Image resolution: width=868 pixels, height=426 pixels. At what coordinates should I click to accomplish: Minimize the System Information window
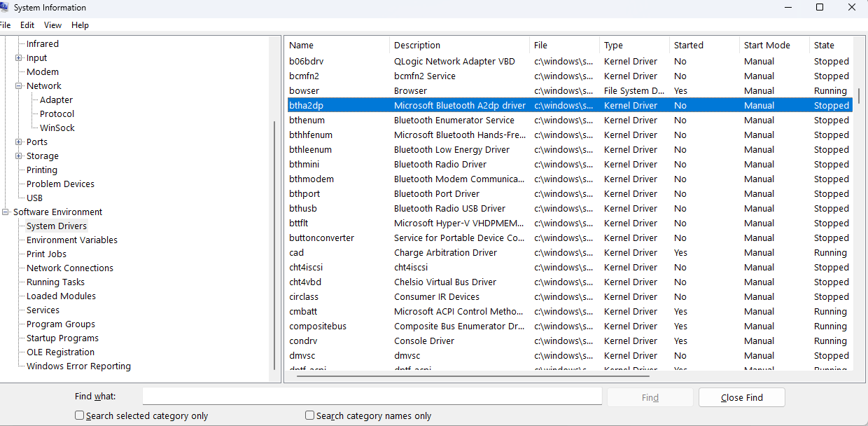click(x=787, y=8)
